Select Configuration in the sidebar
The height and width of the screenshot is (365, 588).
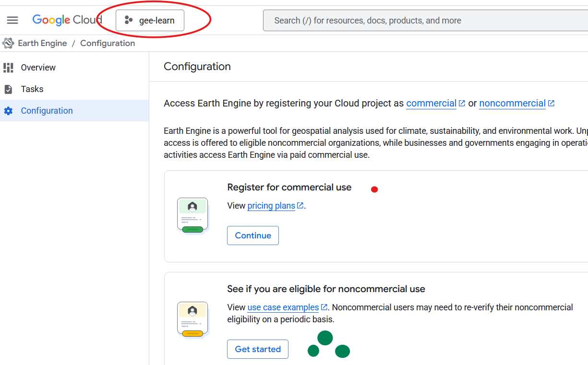[x=47, y=111]
